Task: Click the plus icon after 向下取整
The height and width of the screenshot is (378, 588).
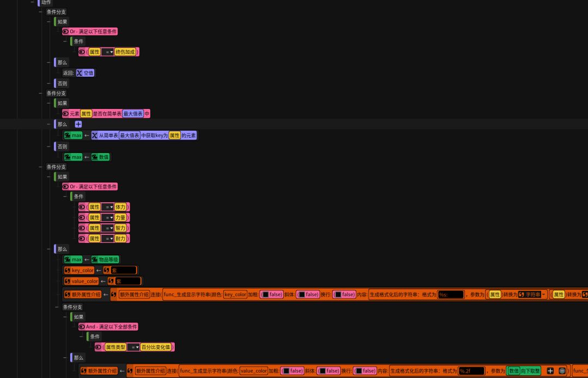Action: 550,371
